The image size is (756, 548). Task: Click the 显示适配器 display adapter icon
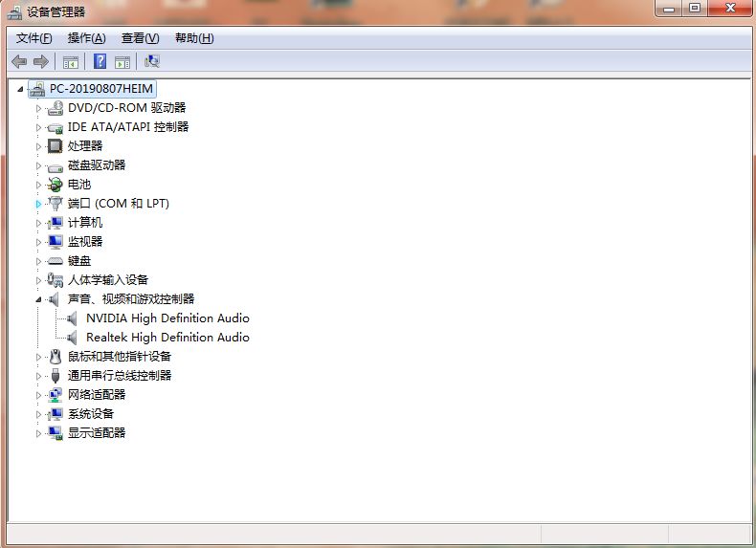coord(56,433)
